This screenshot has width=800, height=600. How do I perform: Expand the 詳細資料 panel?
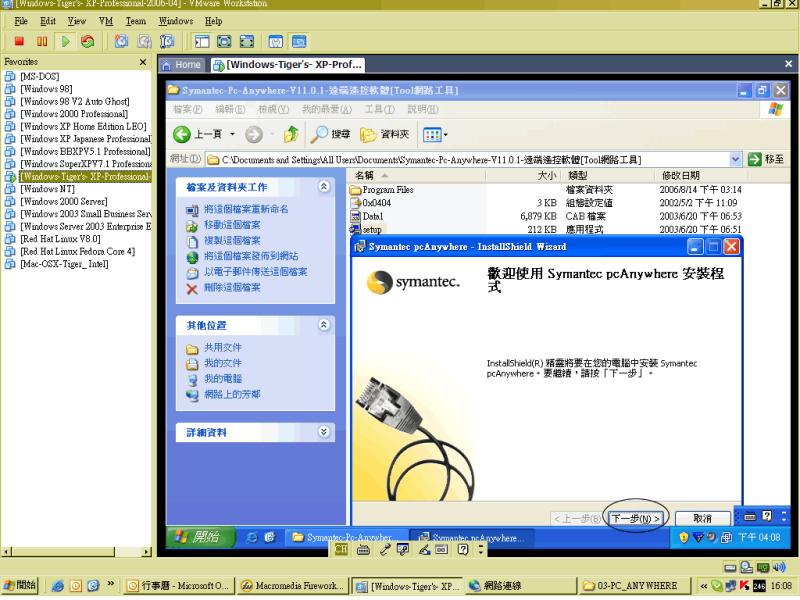point(323,432)
